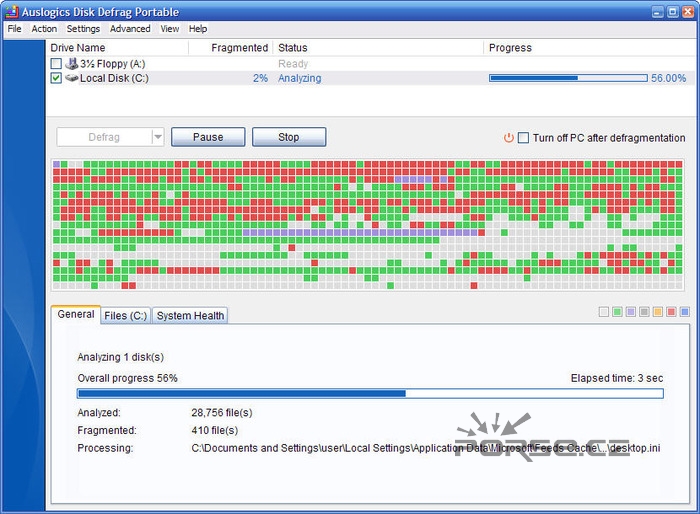Minimize the Disk Defrag window
The width and height of the screenshot is (700, 514).
pyautogui.click(x=658, y=12)
